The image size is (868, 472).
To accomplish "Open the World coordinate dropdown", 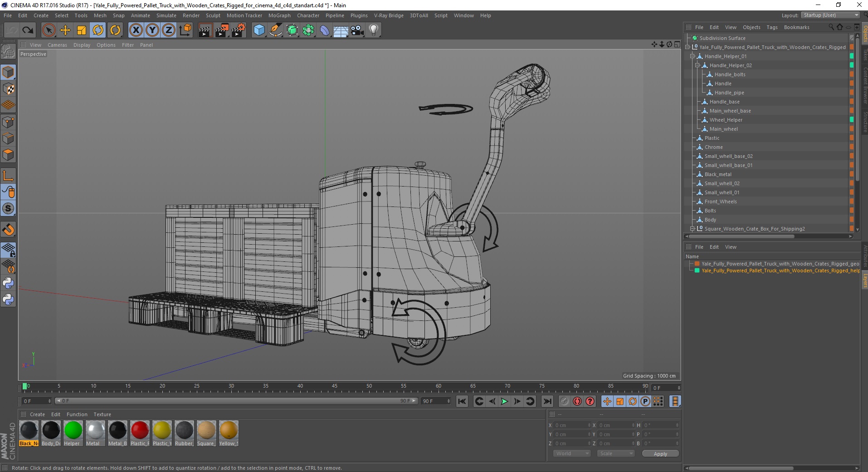I will pos(571,453).
